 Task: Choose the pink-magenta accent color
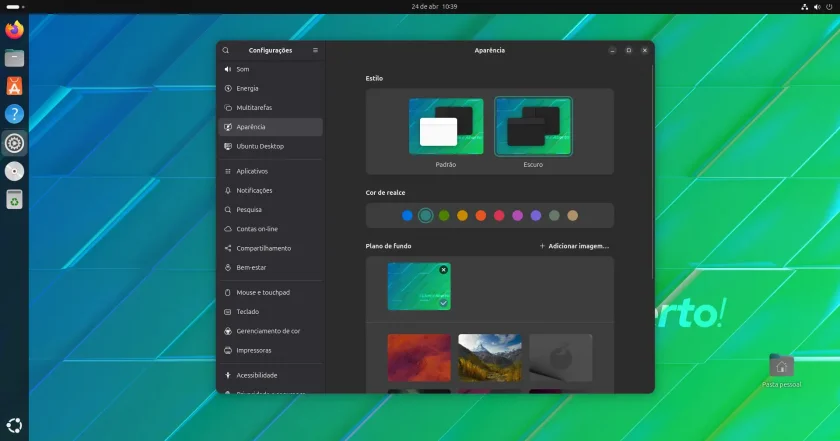pyautogui.click(x=518, y=215)
